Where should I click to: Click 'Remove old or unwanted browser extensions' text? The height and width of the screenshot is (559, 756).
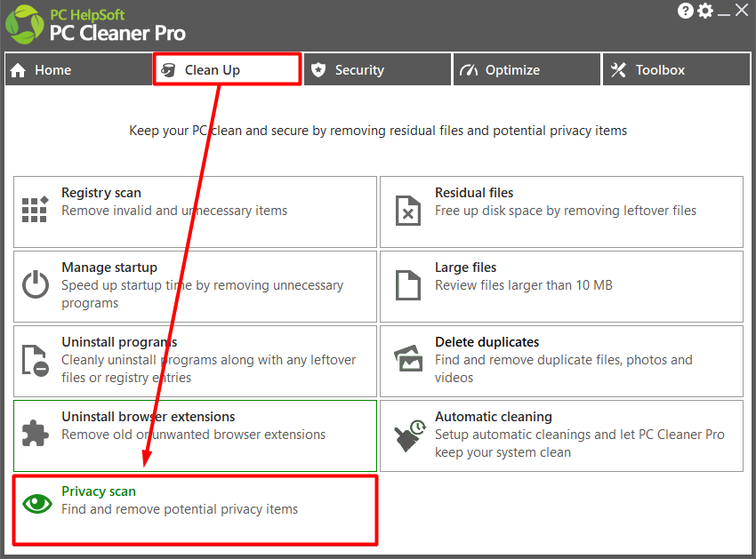(x=194, y=435)
